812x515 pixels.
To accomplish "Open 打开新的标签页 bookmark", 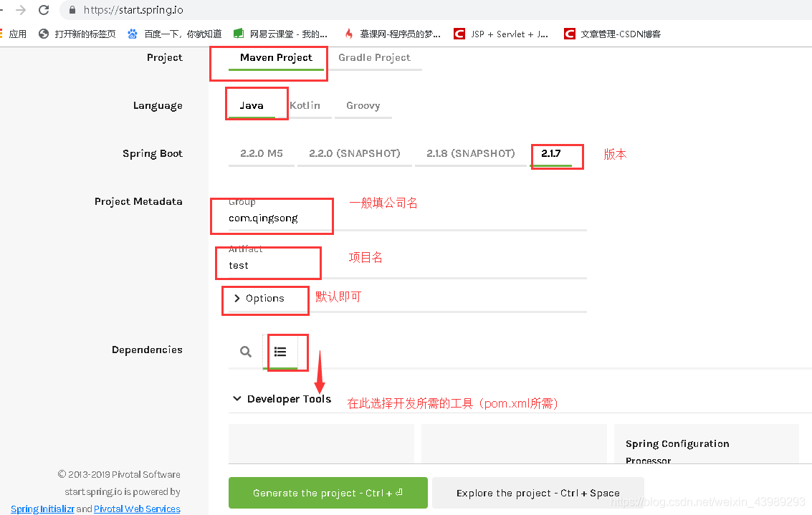I will (x=77, y=34).
